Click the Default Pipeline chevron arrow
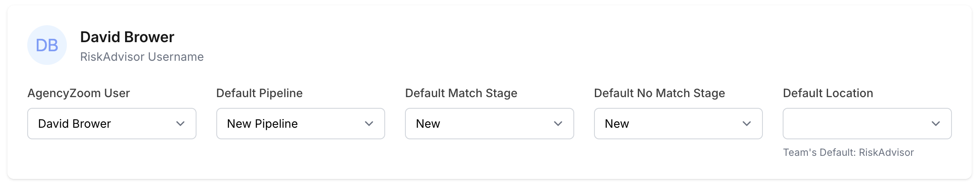 pos(369,124)
